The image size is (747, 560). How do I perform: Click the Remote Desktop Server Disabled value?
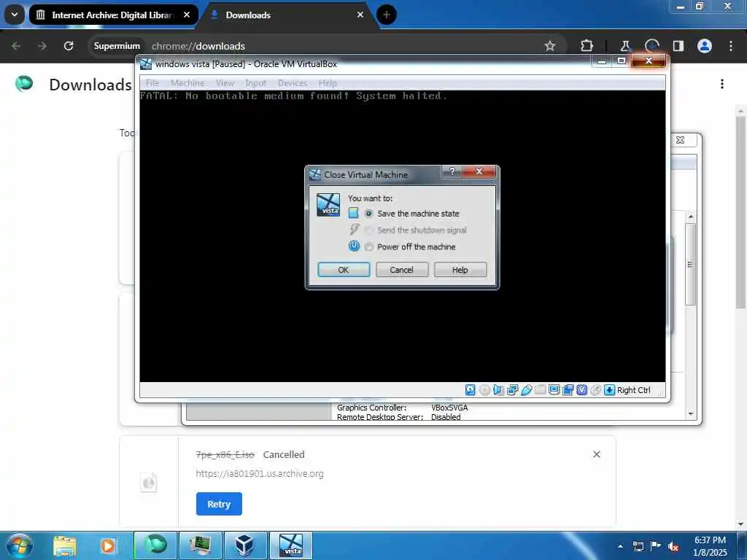click(446, 416)
